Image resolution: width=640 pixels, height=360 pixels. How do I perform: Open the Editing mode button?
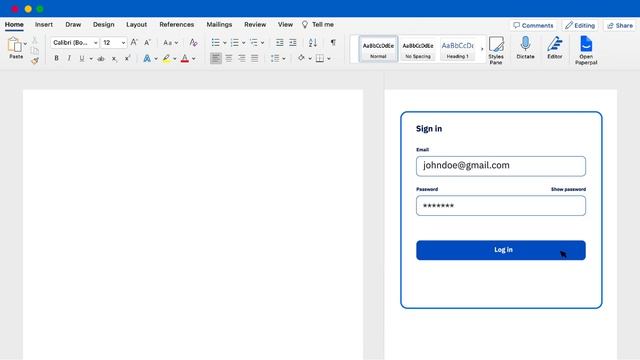[580, 25]
